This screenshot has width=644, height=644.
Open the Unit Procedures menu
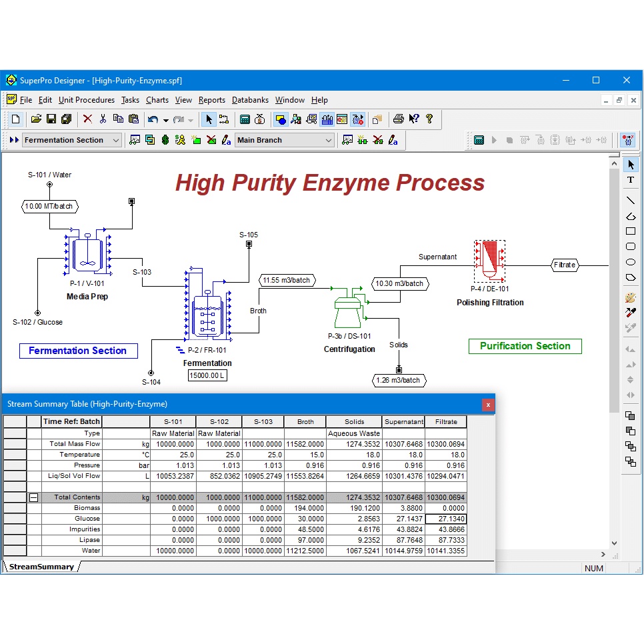coord(87,100)
